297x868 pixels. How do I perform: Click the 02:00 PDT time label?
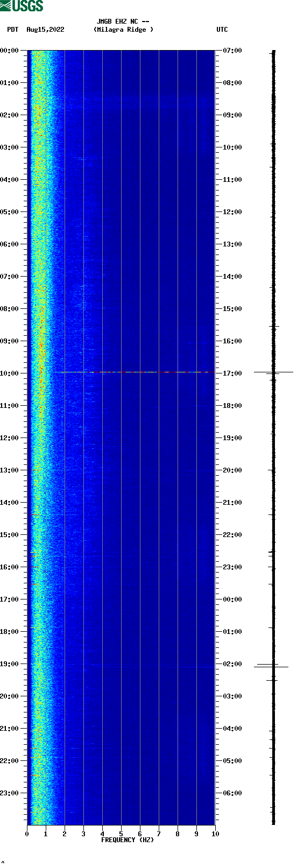click(x=10, y=115)
